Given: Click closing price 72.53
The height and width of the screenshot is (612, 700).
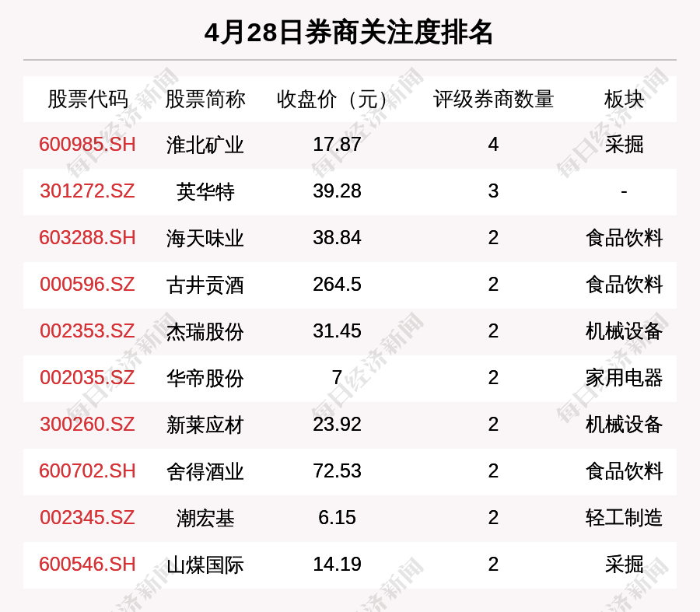Looking at the screenshot, I should tap(337, 471).
